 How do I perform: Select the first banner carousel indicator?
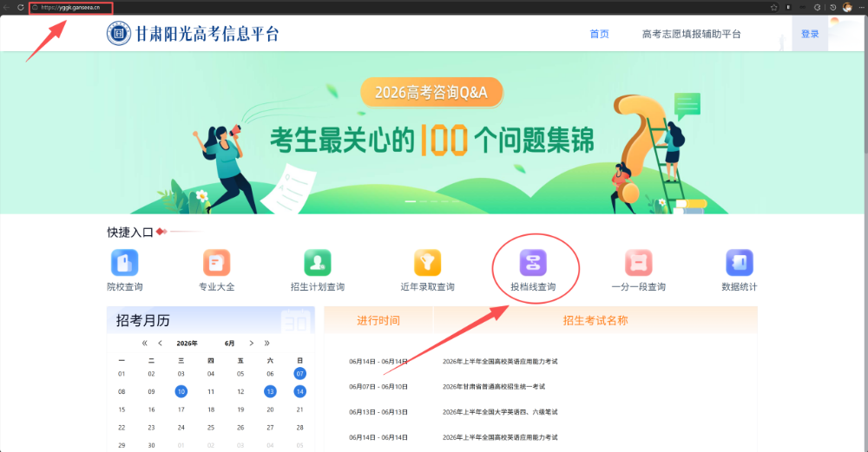[x=411, y=201]
